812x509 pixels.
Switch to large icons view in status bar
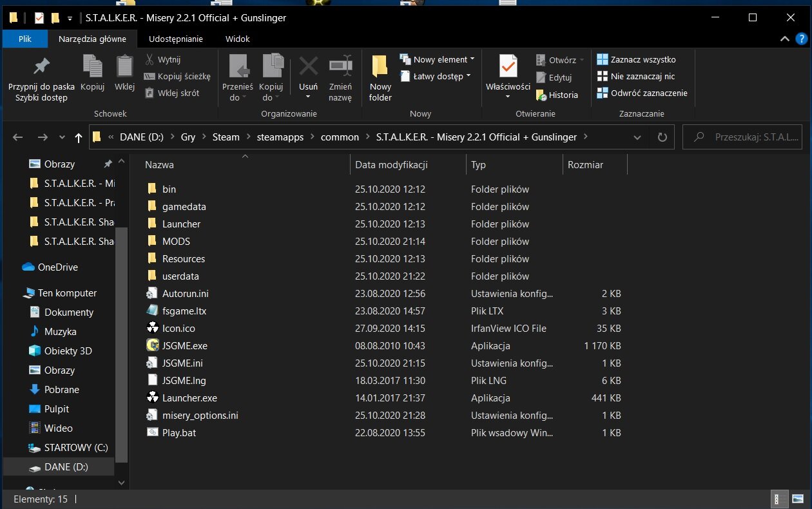(798, 499)
